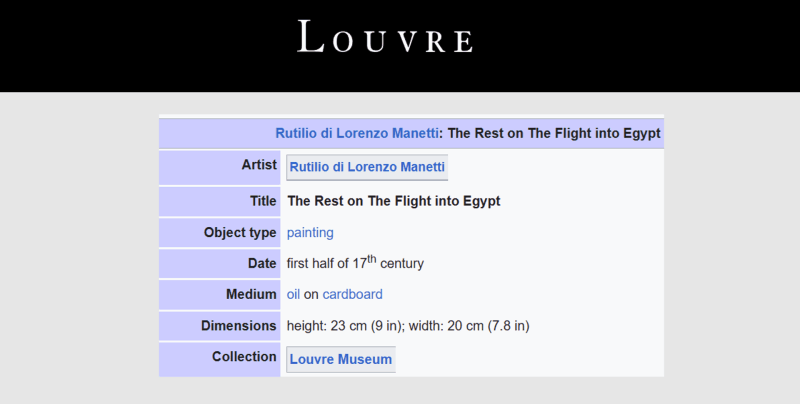Visit the Louvre Museum collection link

pos(340,359)
